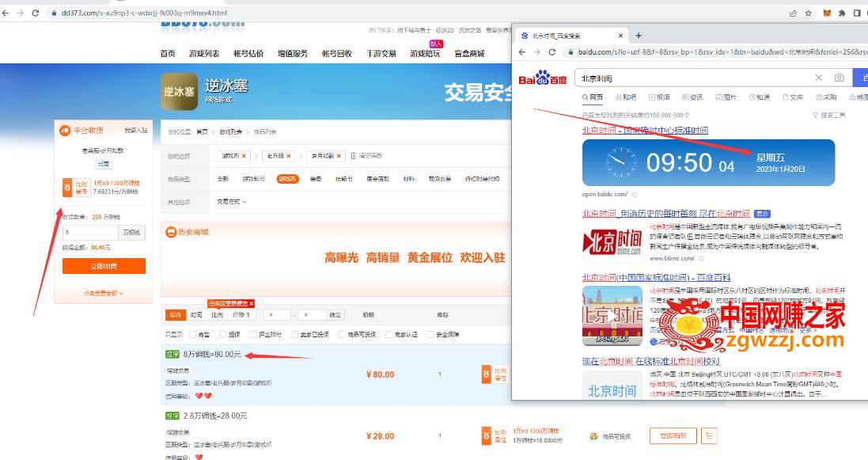Remove the 老兵服 filter tag

[289, 156]
